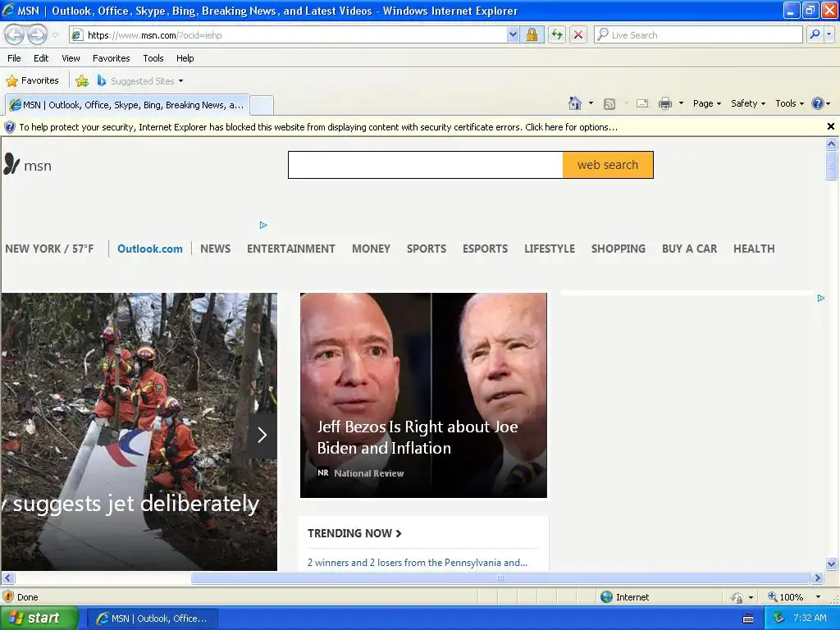Go to the NEWS section

click(x=216, y=249)
